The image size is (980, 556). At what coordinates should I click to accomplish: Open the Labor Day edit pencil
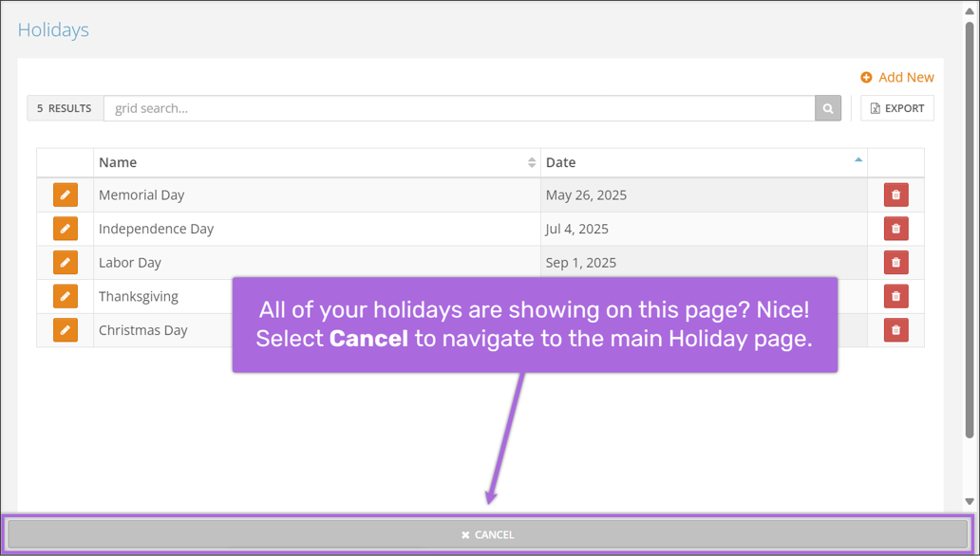click(65, 262)
